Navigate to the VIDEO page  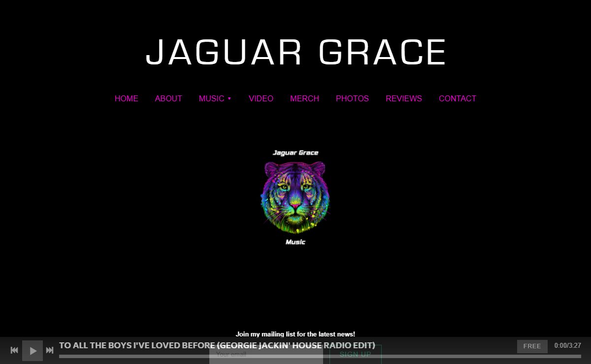tap(261, 98)
